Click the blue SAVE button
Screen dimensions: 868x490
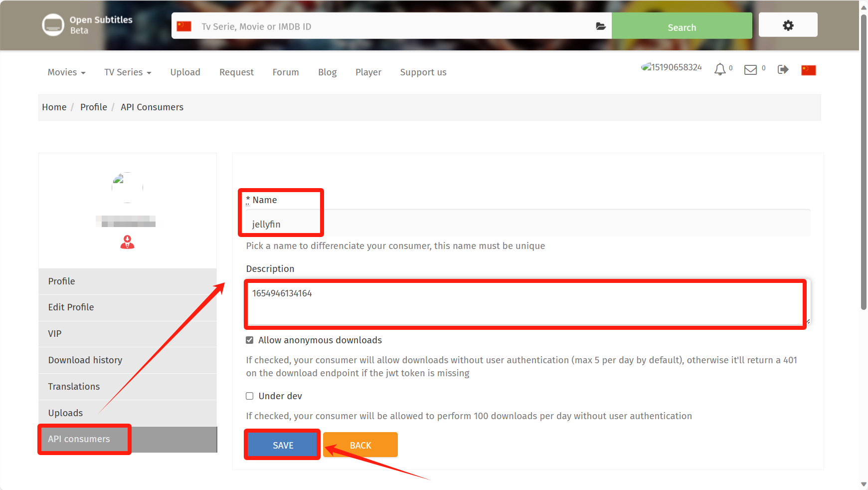pyautogui.click(x=283, y=445)
